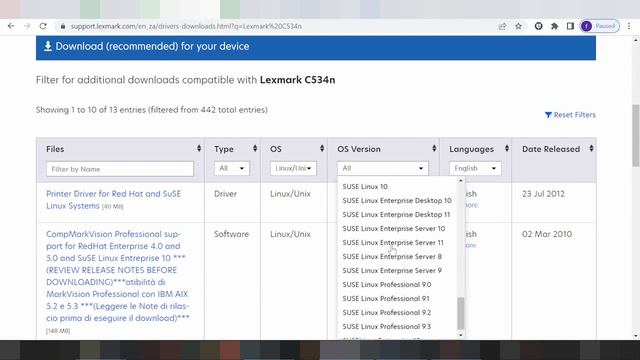Click dropdown list scroll up arrow
Viewport: 640px width, 360px height.
pos(461,180)
